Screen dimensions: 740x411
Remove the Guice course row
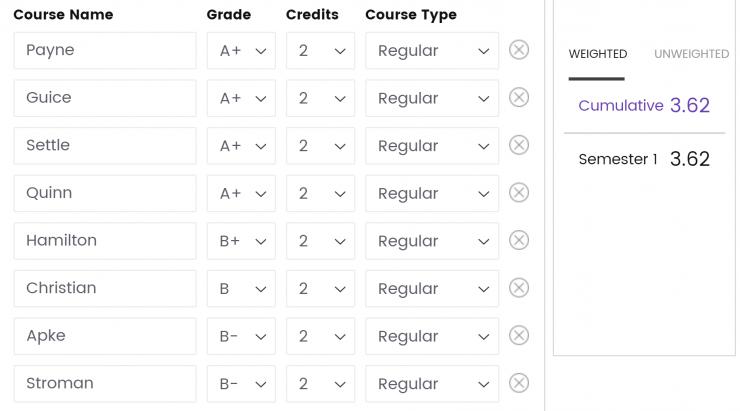click(519, 98)
